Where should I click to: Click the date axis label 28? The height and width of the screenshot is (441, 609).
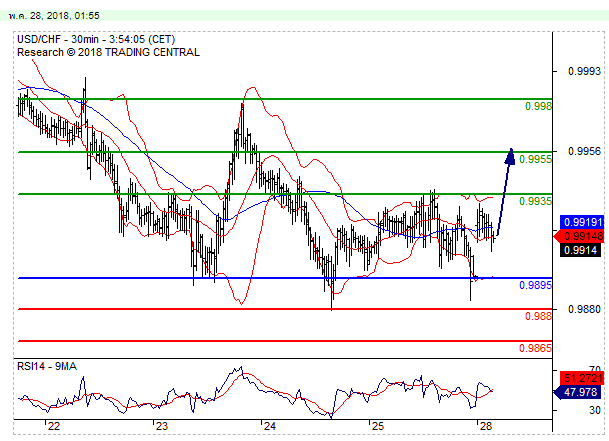(x=486, y=426)
